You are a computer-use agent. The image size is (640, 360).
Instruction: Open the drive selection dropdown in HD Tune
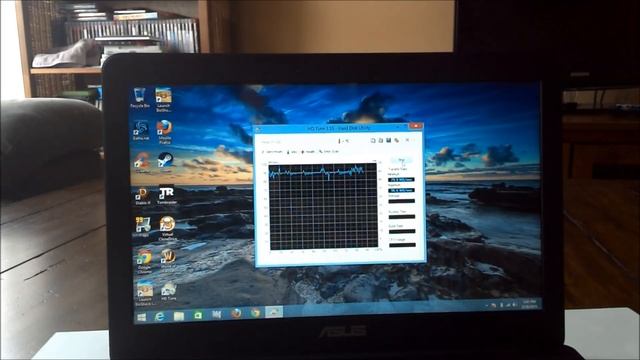pos(296,142)
